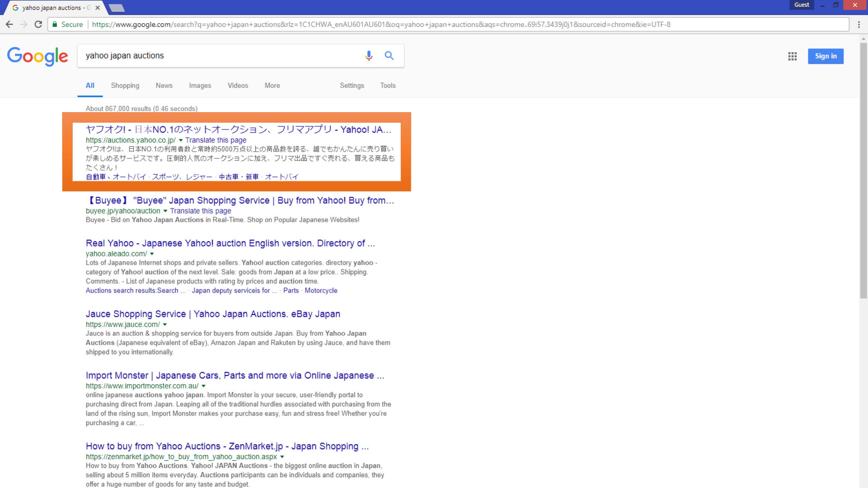This screenshot has width=868, height=488.
Task: Open search Tools options
Action: click(388, 86)
